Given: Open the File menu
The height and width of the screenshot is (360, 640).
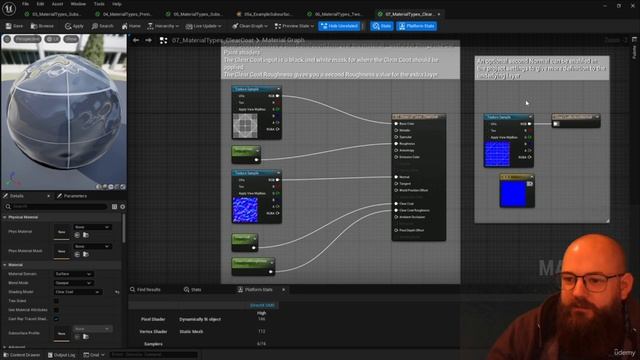Looking at the screenshot, I should click(25, 4).
